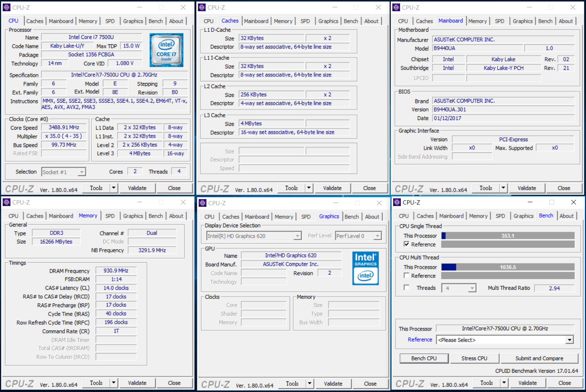Click the L3 Cache size 4 MBytes field

(x=272, y=123)
